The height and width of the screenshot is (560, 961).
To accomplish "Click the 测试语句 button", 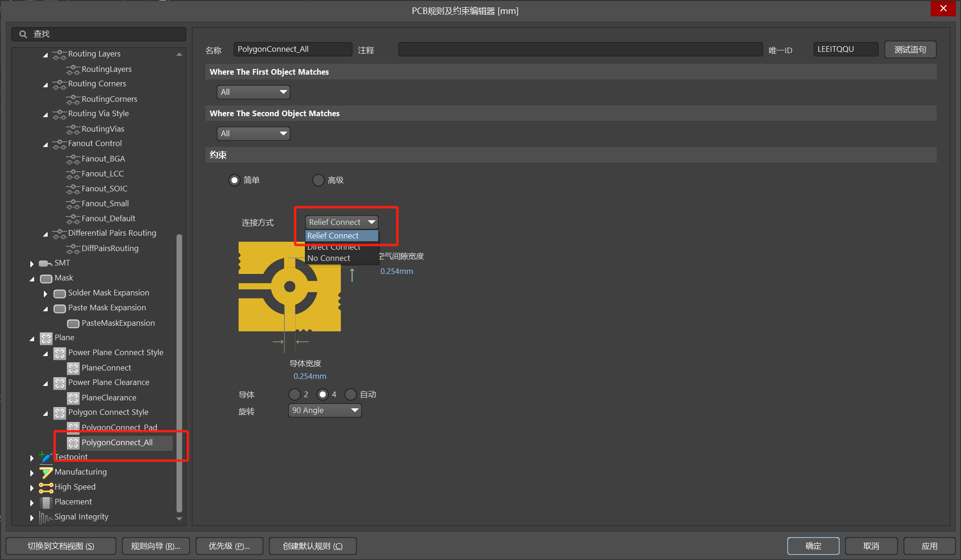I will point(910,50).
